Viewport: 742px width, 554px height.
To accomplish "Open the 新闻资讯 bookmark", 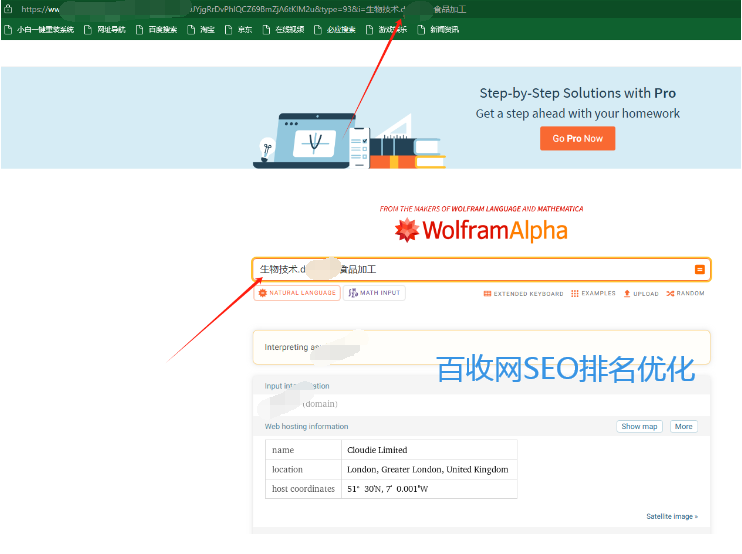I will click(x=438, y=30).
